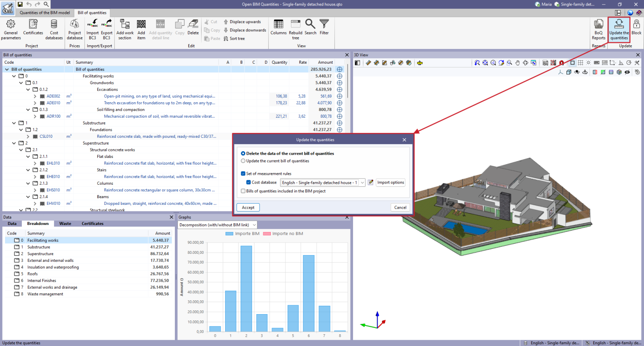Image resolution: width=644 pixels, height=346 pixels.
Task: Click the Sort tree icon
Action: tap(235, 38)
